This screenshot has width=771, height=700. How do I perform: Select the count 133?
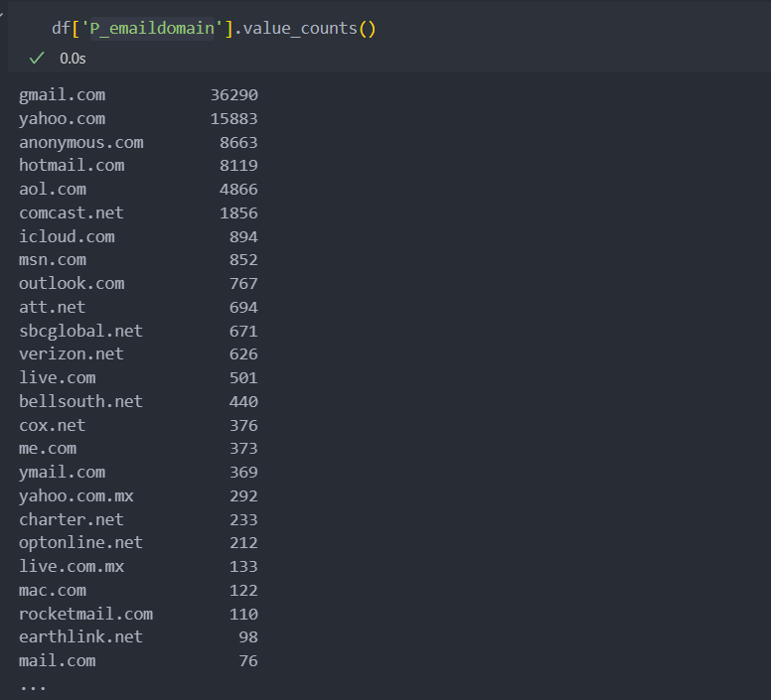tap(243, 566)
